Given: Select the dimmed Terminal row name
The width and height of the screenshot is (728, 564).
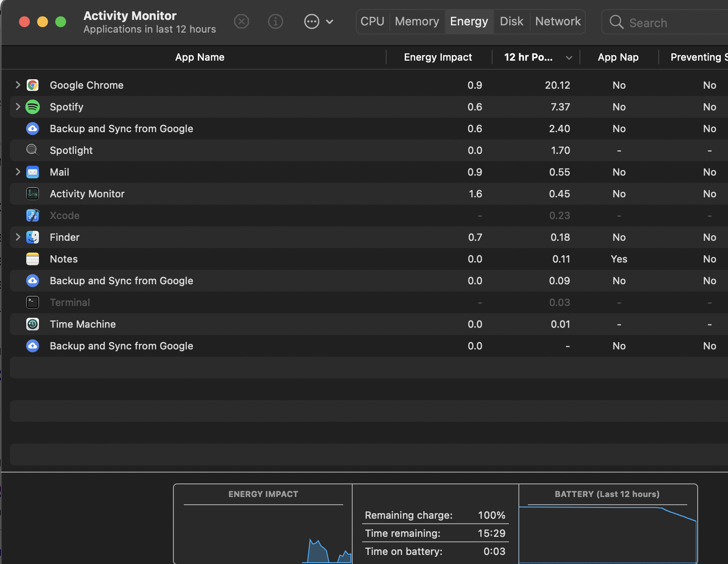Looking at the screenshot, I should tap(70, 302).
